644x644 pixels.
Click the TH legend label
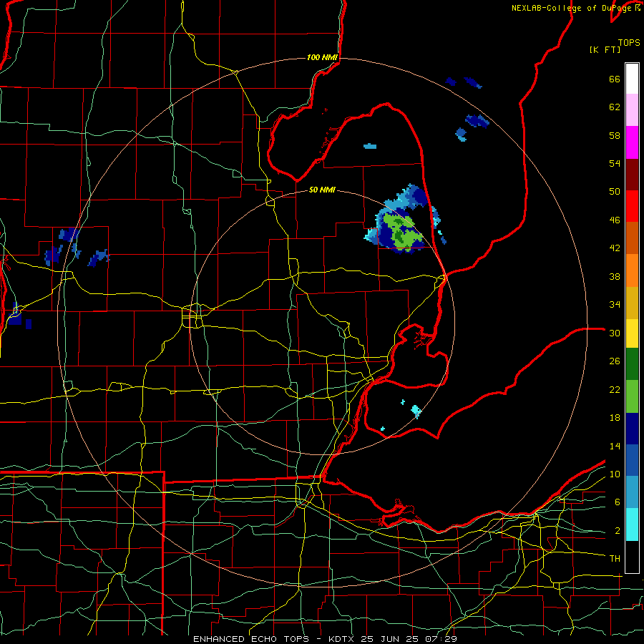[x=615, y=559]
